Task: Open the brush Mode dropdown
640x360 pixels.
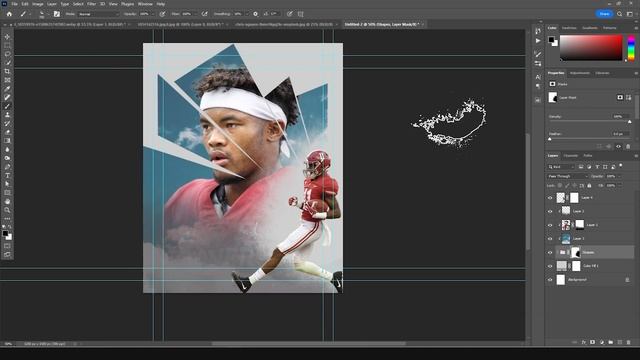Action: (98, 14)
